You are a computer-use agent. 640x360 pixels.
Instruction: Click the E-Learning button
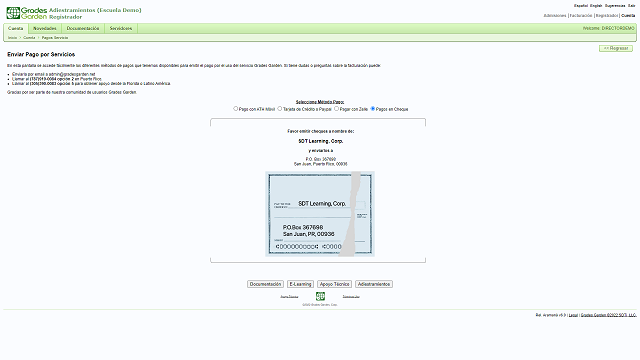coord(300,284)
